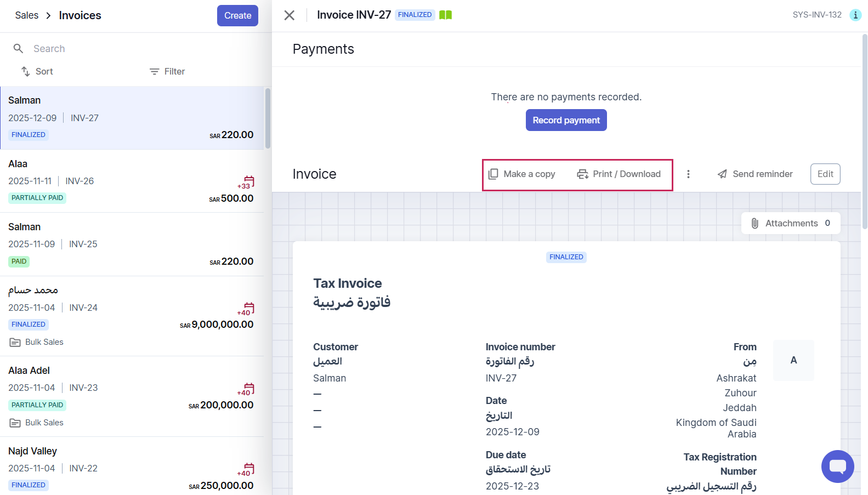Send reminder for this invoice
The width and height of the screenshot is (868, 495).
point(754,174)
